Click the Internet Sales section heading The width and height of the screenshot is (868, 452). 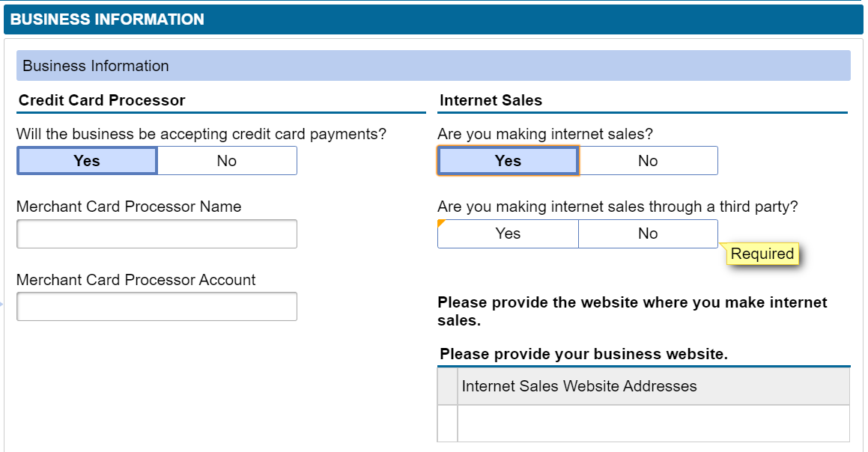491,100
